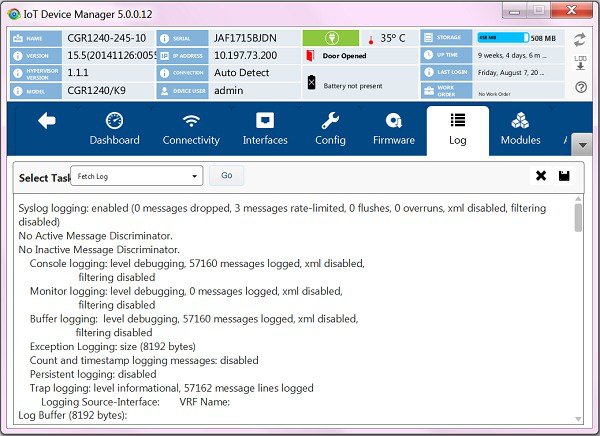This screenshot has height=436, width=600.
Task: Click the CGR1240/K9 model value
Action: click(x=96, y=91)
